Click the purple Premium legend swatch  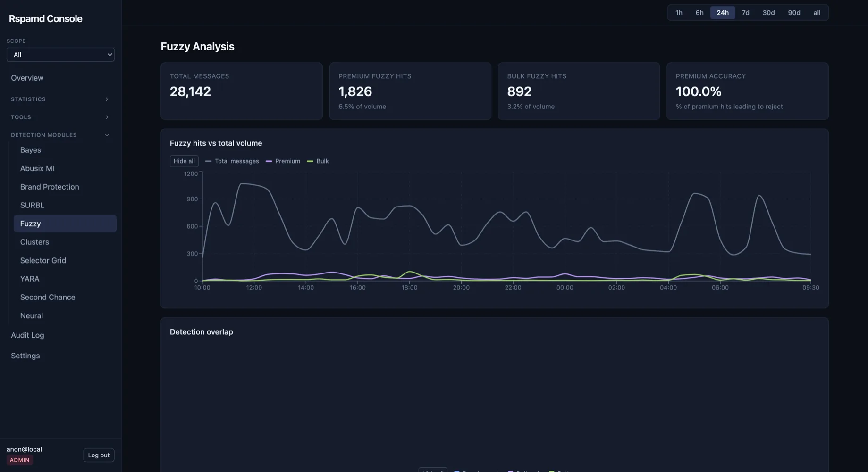(269, 161)
